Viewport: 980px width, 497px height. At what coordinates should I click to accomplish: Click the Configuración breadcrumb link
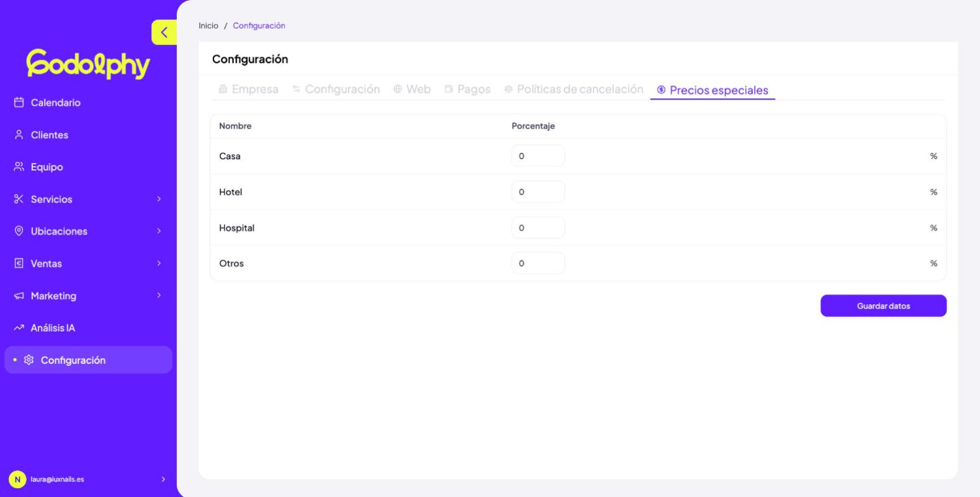tap(259, 26)
